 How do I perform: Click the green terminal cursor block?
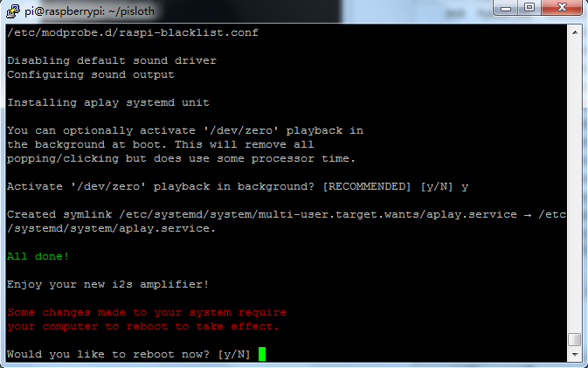point(262,354)
